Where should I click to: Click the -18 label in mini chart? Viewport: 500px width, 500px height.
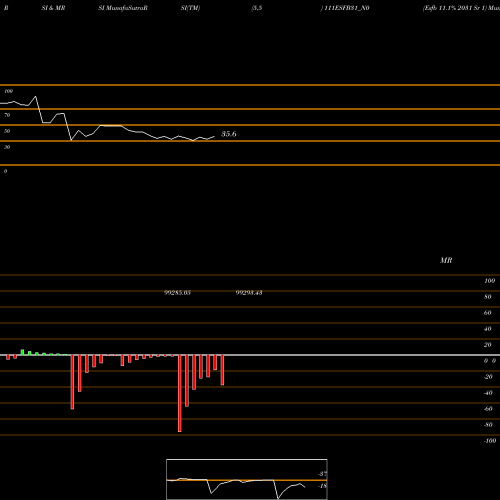click(x=323, y=486)
